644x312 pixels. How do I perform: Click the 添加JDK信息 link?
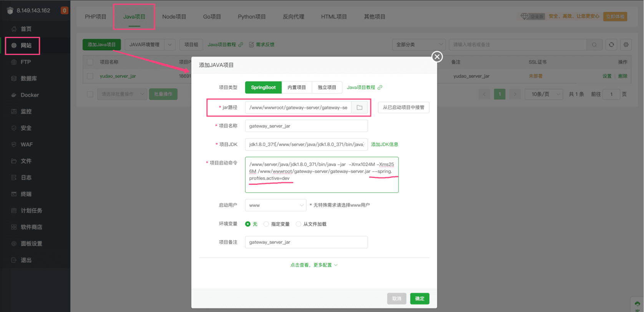[x=385, y=144]
